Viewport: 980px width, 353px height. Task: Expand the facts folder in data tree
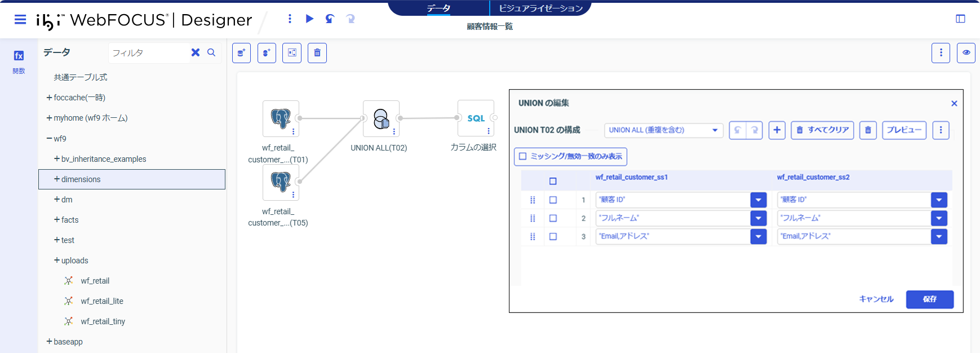pyautogui.click(x=57, y=220)
